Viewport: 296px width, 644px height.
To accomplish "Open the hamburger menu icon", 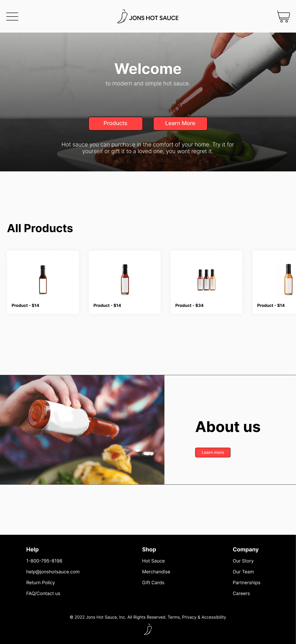I will pyautogui.click(x=12, y=16).
